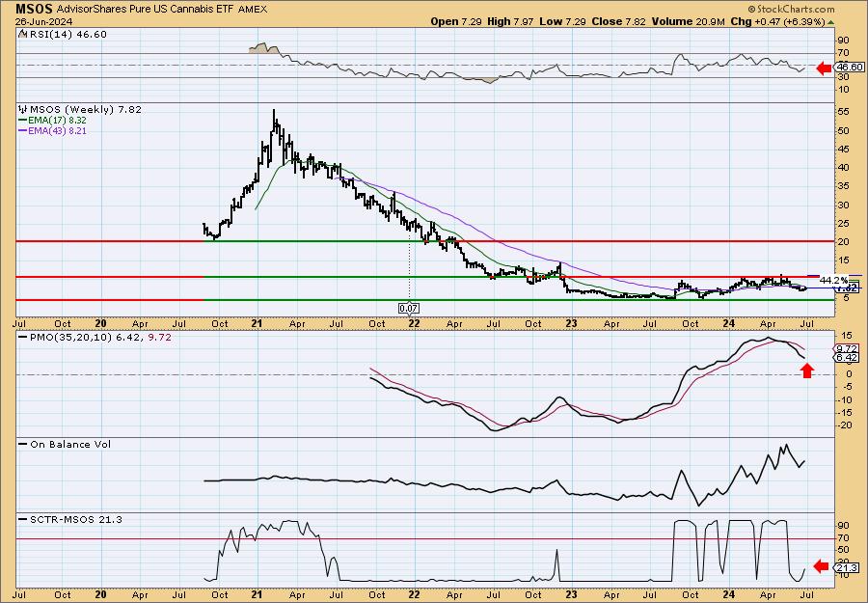The height and width of the screenshot is (603, 868).
Task: Click the 25 price axis label
Action: [844, 223]
